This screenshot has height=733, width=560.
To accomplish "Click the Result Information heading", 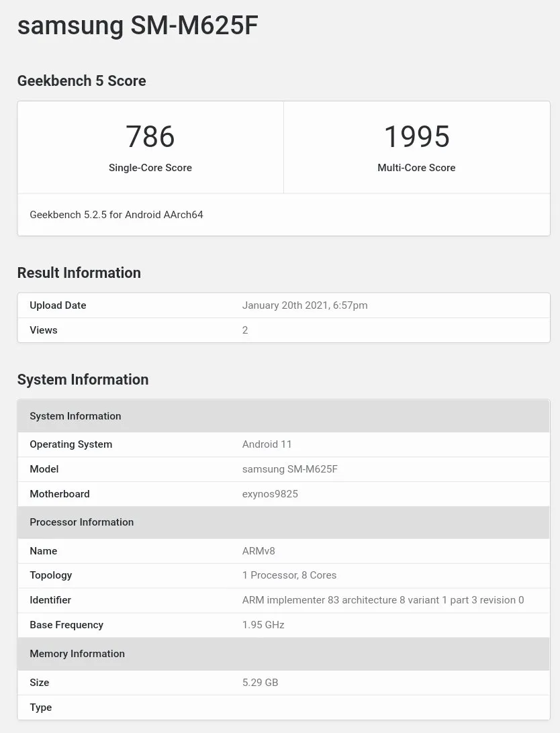I will pos(79,273).
